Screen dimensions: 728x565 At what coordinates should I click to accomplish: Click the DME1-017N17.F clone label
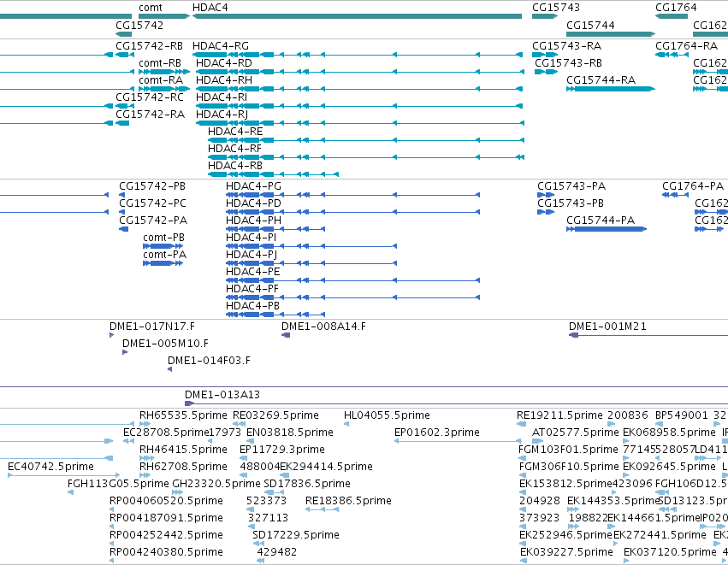(152, 327)
